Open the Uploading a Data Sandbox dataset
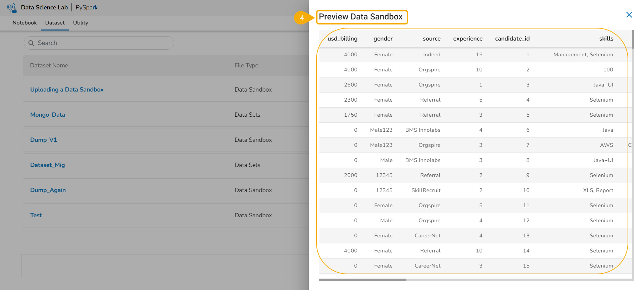Screen dimensions: 644x290 (67, 90)
